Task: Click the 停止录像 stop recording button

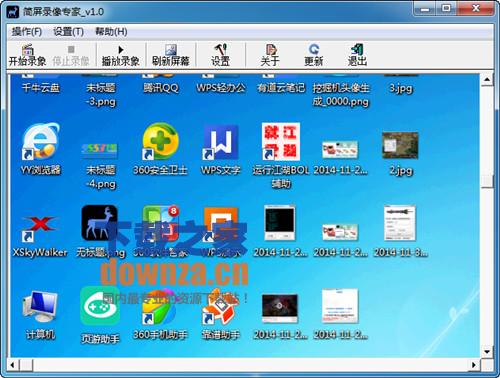Action: click(x=71, y=55)
